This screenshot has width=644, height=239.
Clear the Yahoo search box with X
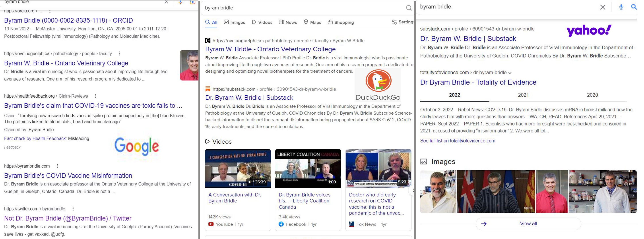[x=603, y=7]
